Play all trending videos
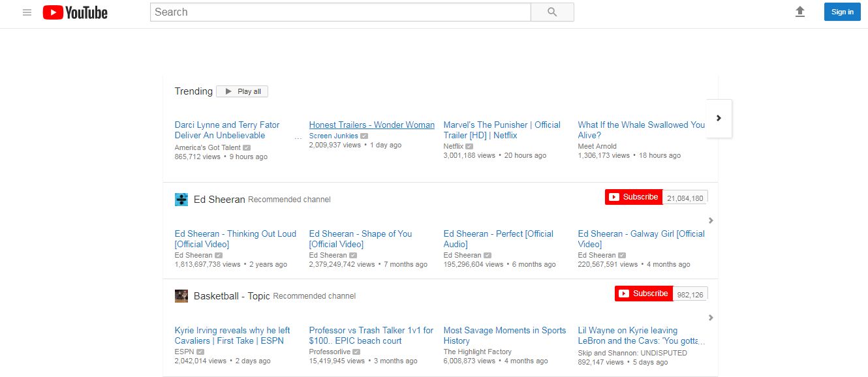Screen dimensions: 868x377 [242, 91]
